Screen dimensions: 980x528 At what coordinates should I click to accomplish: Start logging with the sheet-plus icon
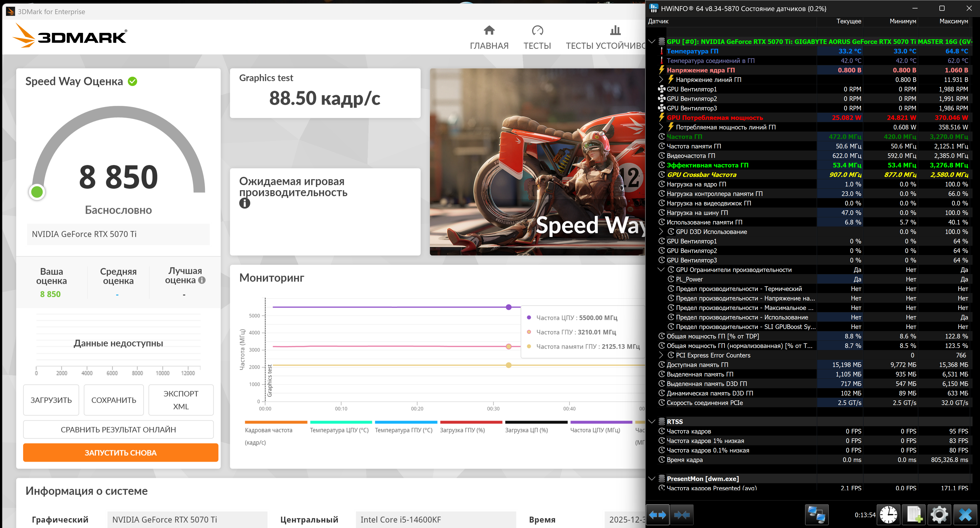click(914, 515)
